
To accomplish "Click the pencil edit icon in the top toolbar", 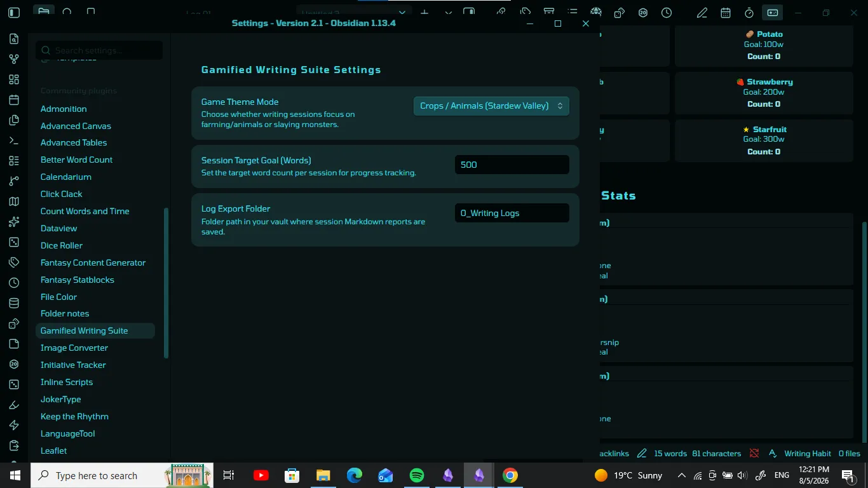I will pos(702,13).
